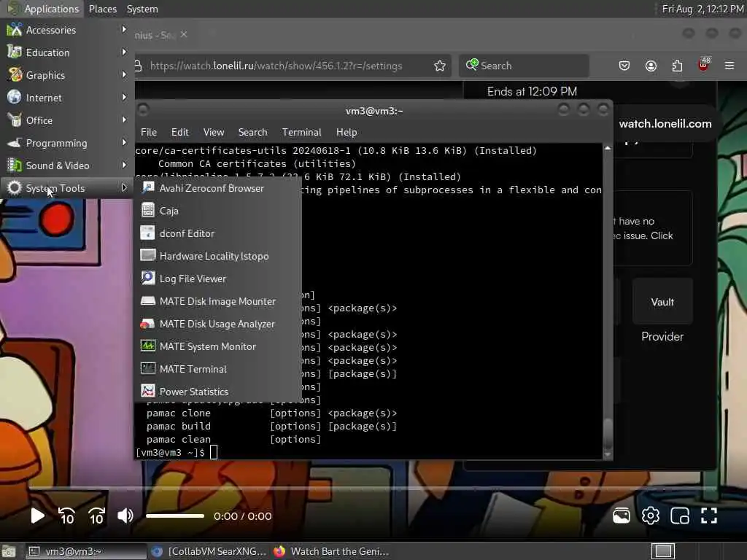Image resolution: width=747 pixels, height=560 pixels.
Task: Open the Firefox hamburger menu
Action: pos(729,66)
